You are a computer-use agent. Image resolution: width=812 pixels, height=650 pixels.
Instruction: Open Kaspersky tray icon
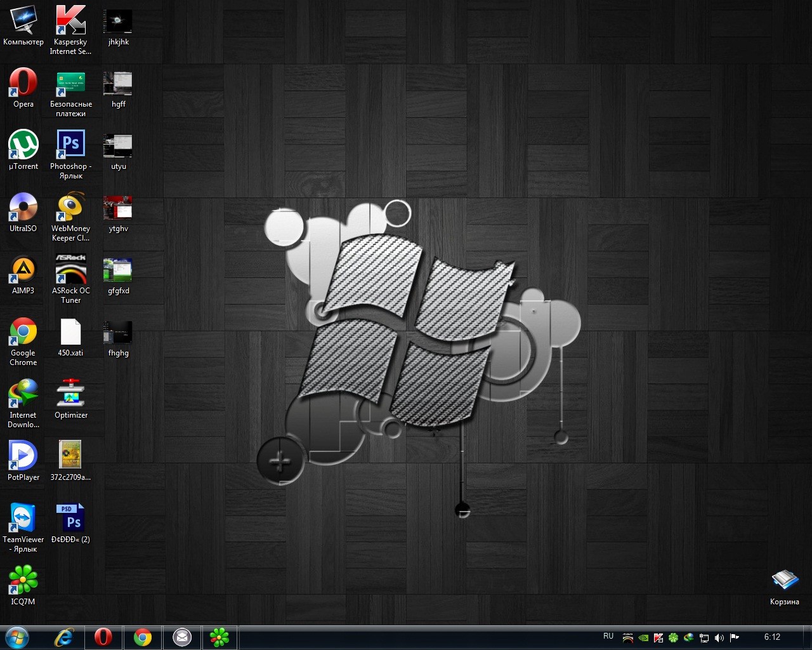tap(658, 637)
